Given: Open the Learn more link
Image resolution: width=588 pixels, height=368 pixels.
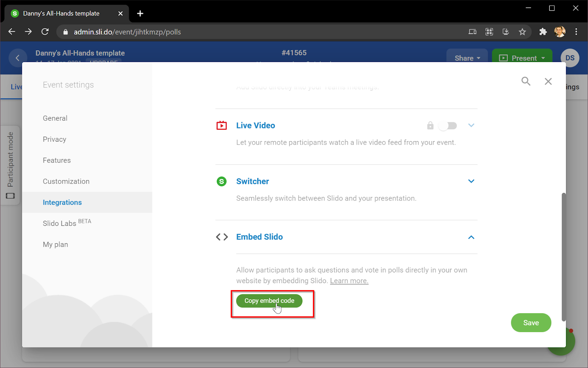Looking at the screenshot, I should [x=349, y=281].
